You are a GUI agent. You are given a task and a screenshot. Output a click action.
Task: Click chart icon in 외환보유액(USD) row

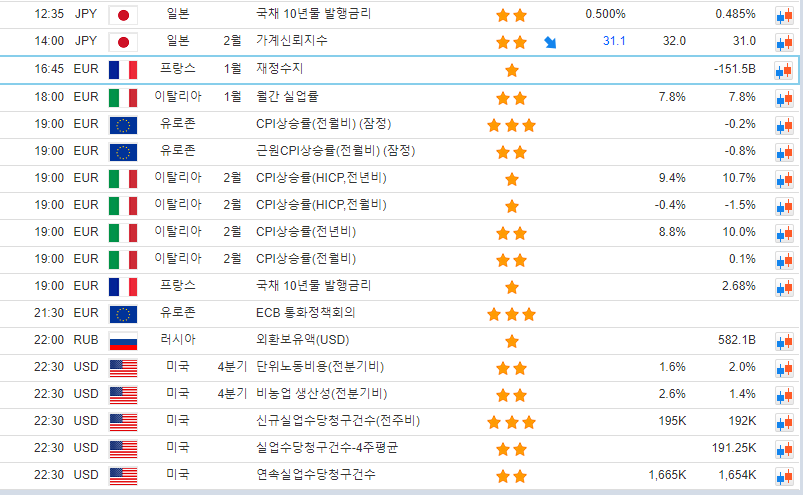tap(783, 341)
